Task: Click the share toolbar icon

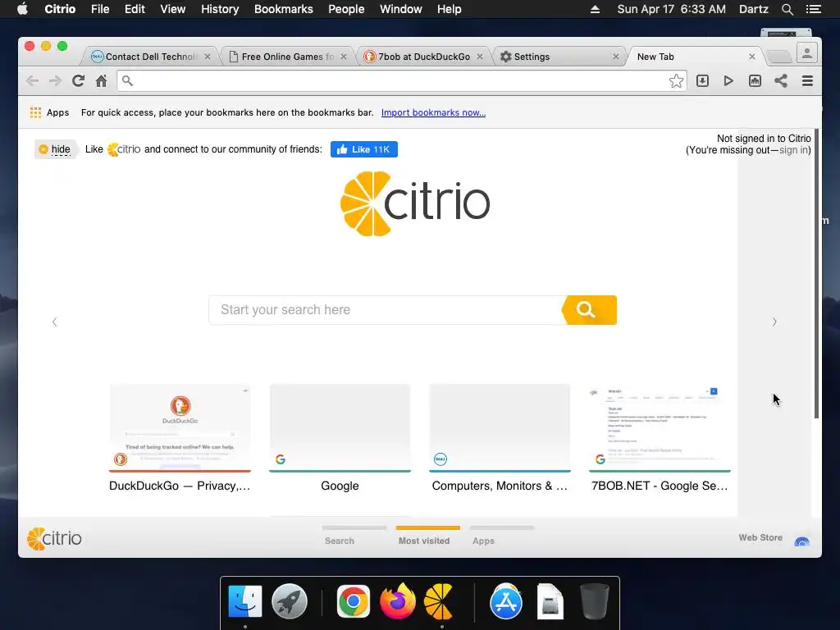Action: tap(781, 81)
